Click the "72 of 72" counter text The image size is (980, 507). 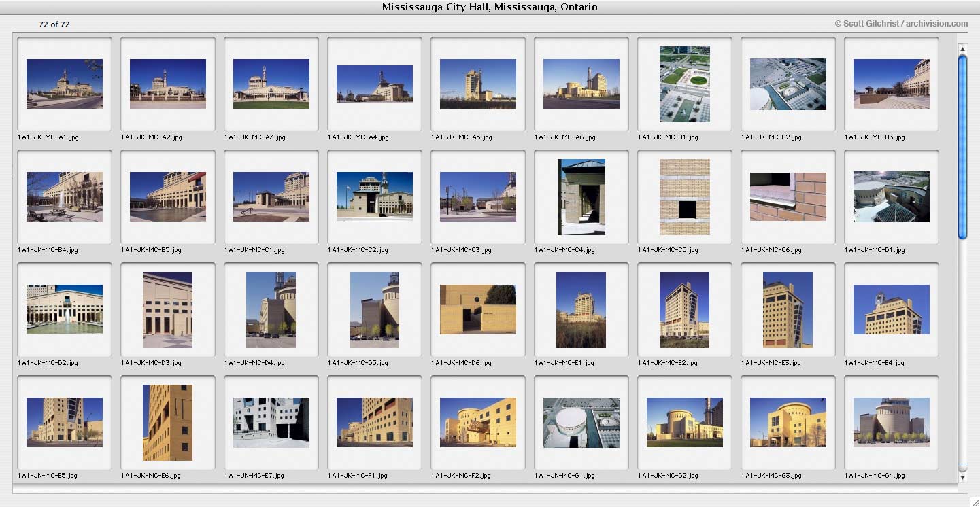[x=54, y=24]
